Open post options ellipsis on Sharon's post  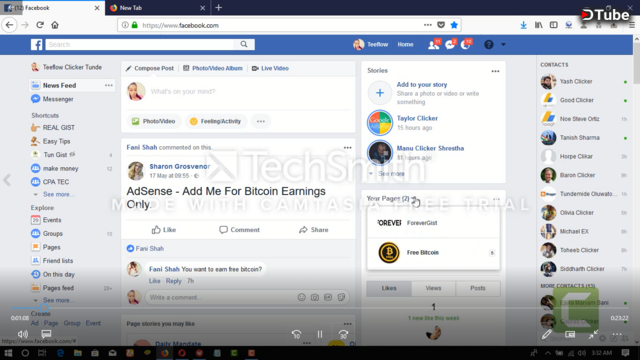[347, 148]
